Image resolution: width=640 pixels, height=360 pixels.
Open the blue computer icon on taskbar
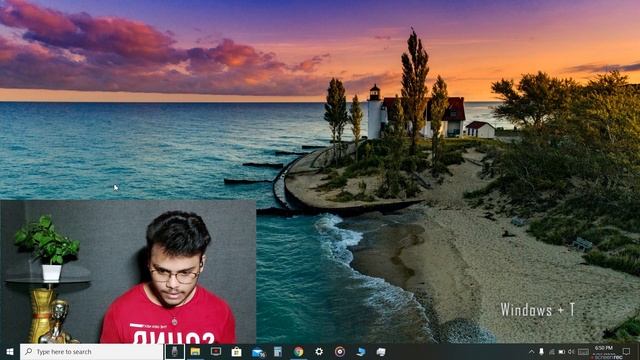pos(360,351)
